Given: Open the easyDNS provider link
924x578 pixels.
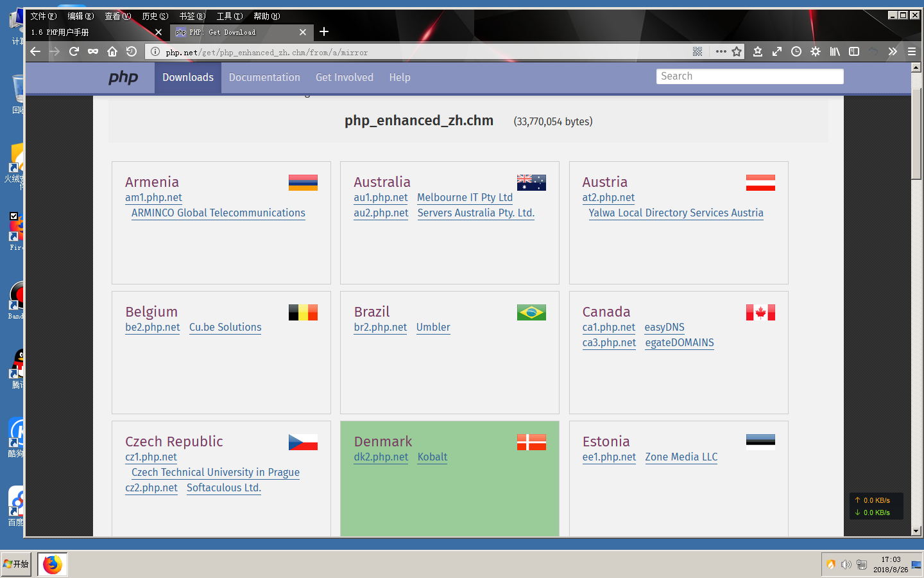Looking at the screenshot, I should click(665, 328).
